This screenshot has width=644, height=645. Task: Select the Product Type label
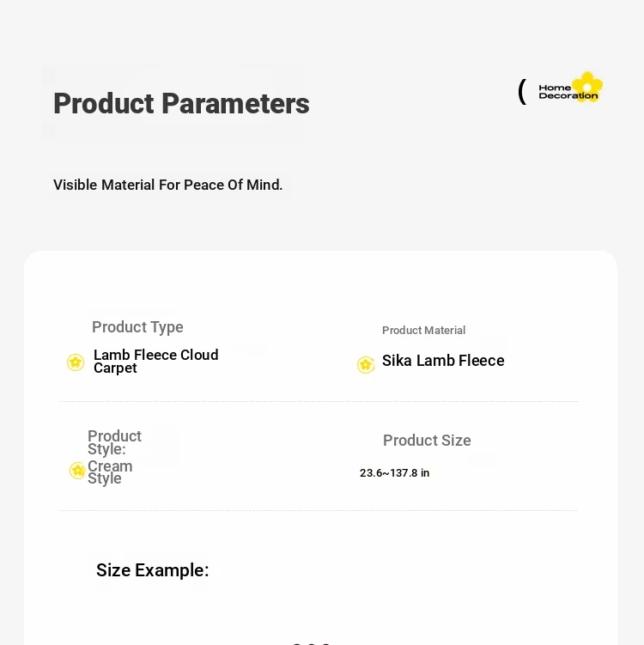(x=137, y=327)
